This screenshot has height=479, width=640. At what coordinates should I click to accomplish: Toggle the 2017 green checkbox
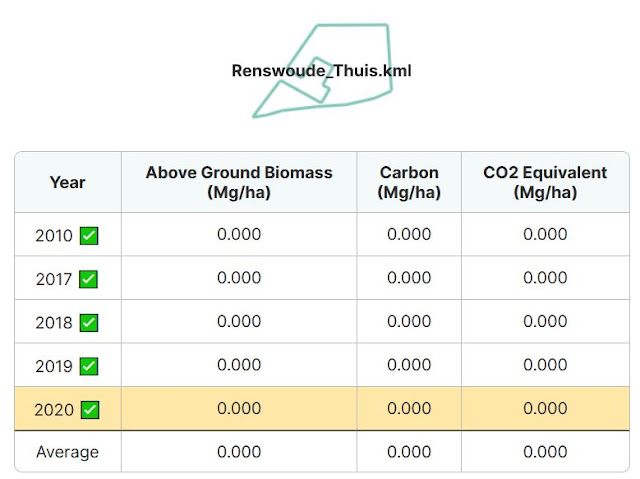[89, 279]
